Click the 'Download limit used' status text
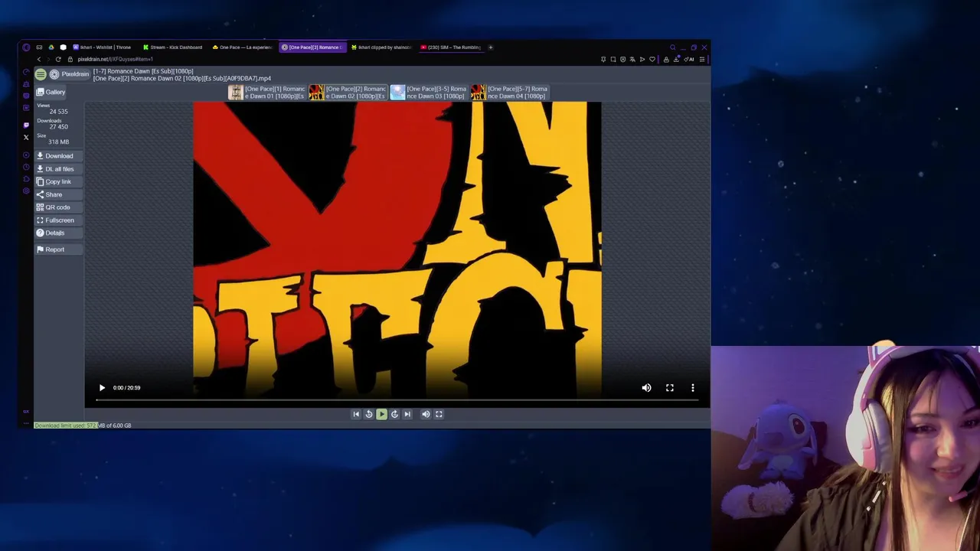This screenshot has width=980, height=551. point(83,425)
